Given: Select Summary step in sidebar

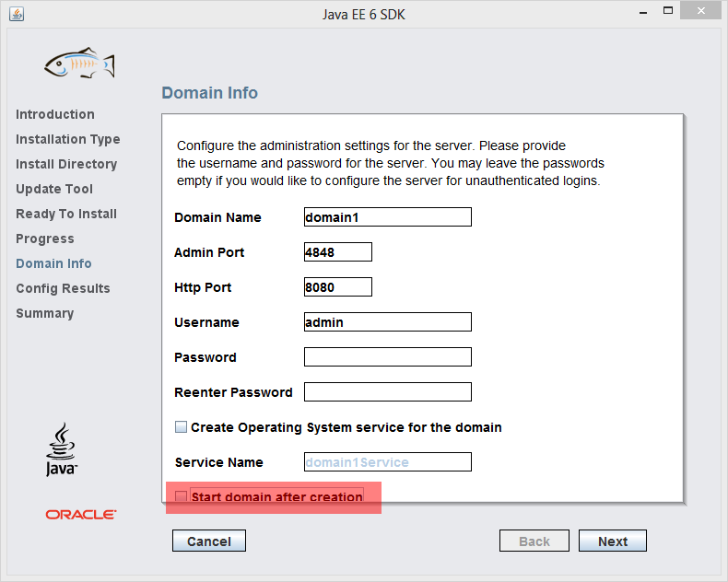Looking at the screenshot, I should (x=44, y=313).
